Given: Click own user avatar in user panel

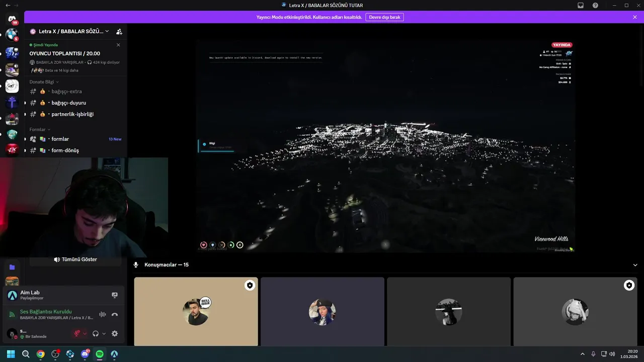Looking at the screenshot, I should 12,333.
